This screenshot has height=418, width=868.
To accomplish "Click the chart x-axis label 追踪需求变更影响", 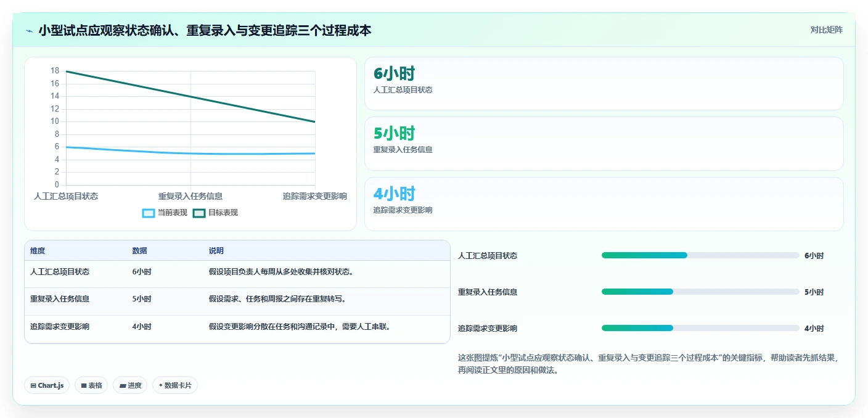I will [x=315, y=196].
